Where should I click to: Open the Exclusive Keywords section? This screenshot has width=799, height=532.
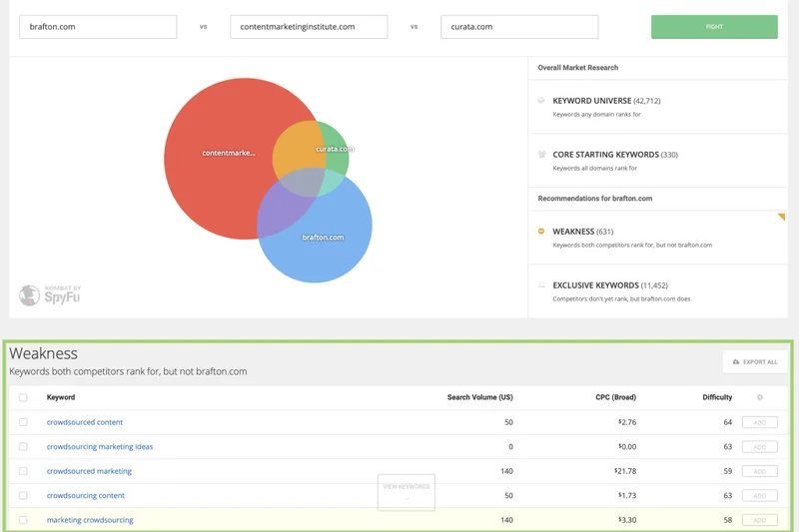(609, 285)
